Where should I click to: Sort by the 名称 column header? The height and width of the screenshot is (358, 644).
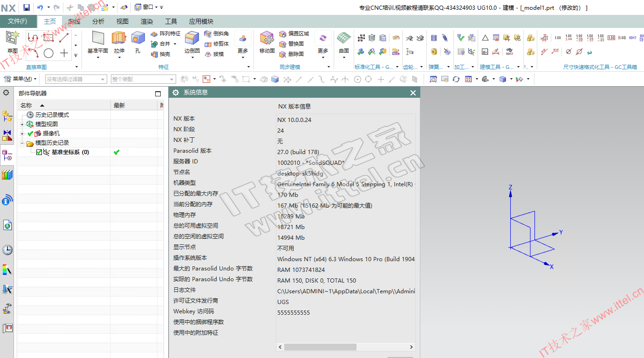(x=64, y=106)
